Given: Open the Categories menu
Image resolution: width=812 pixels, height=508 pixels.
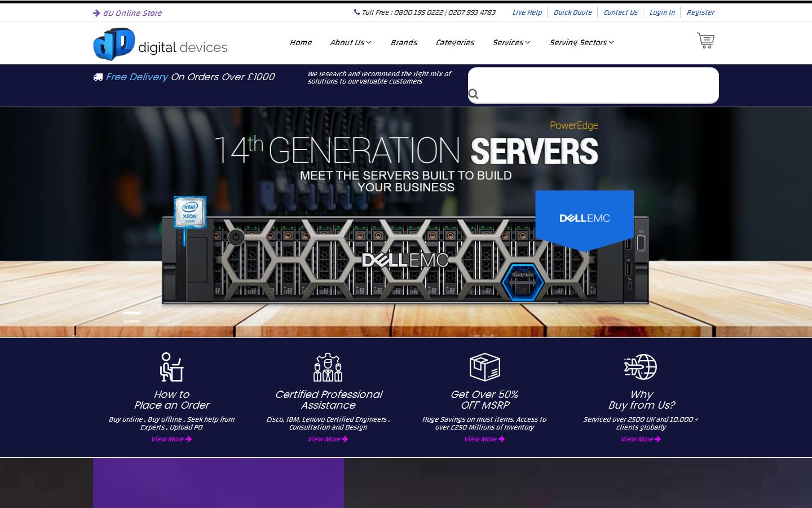Looking at the screenshot, I should coord(454,43).
